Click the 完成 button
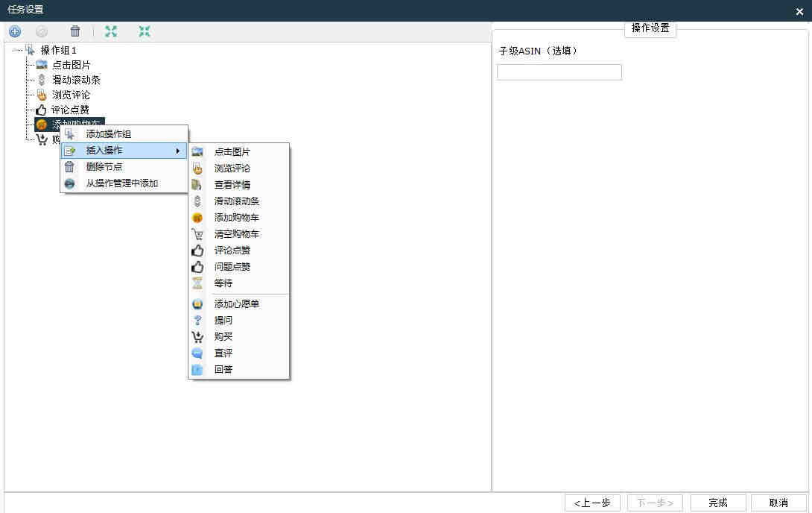This screenshot has width=812, height=513. pyautogui.click(x=718, y=503)
